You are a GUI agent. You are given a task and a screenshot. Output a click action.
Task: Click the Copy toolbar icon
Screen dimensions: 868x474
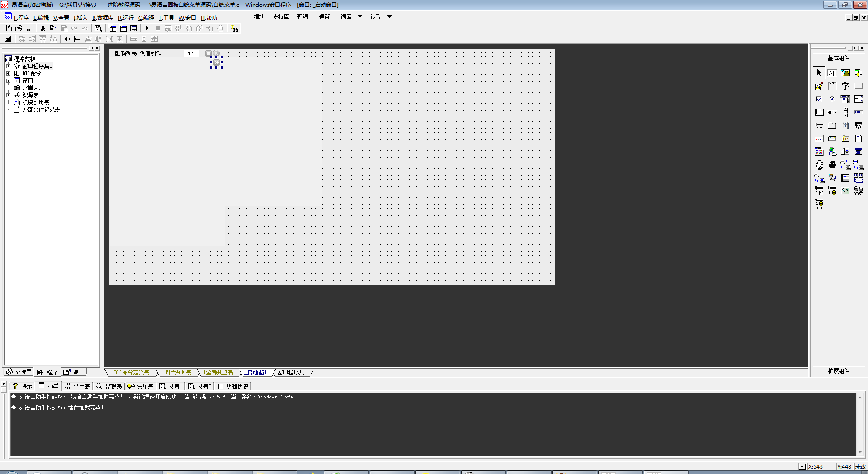pos(53,28)
